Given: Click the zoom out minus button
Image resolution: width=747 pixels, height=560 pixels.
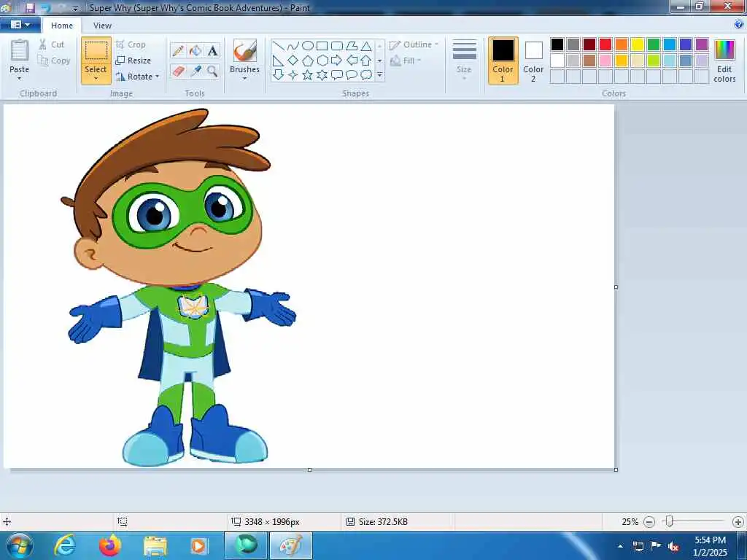Looking at the screenshot, I should (649, 522).
